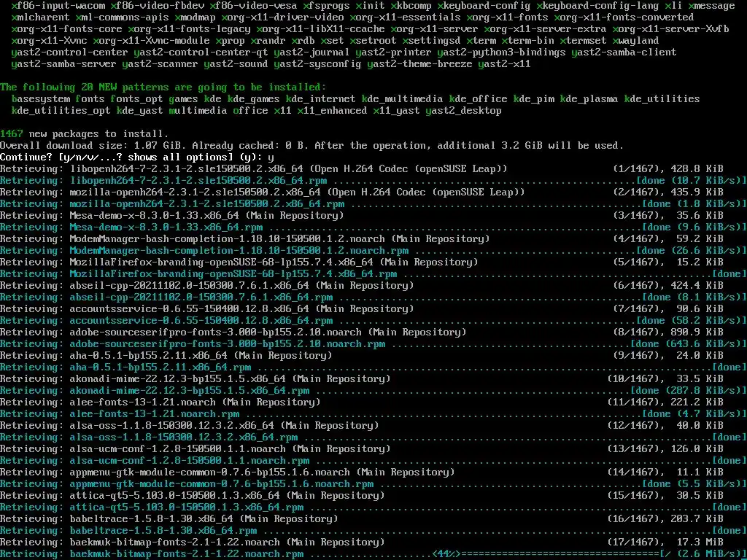The height and width of the screenshot is (560, 747).
Task: Select the '[done (287.8 KiB/s)]' status
Action: [x=689, y=391]
